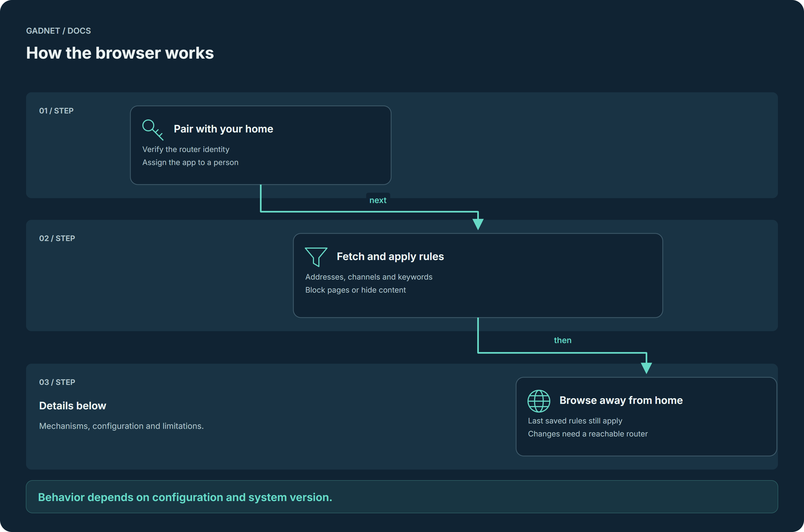Select the 01 / STEP label
The height and width of the screenshot is (532, 804).
pos(56,111)
